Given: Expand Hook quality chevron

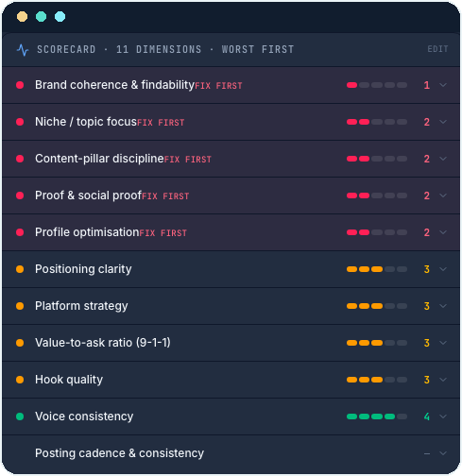Looking at the screenshot, I should (443, 380).
